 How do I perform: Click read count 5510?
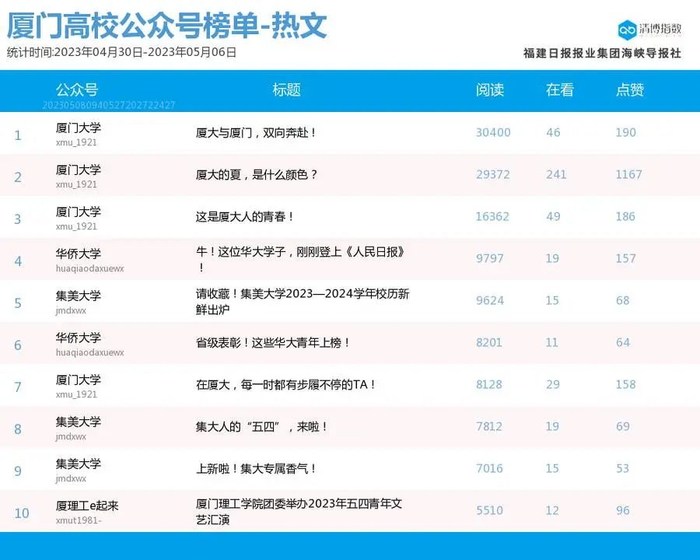[489, 510]
